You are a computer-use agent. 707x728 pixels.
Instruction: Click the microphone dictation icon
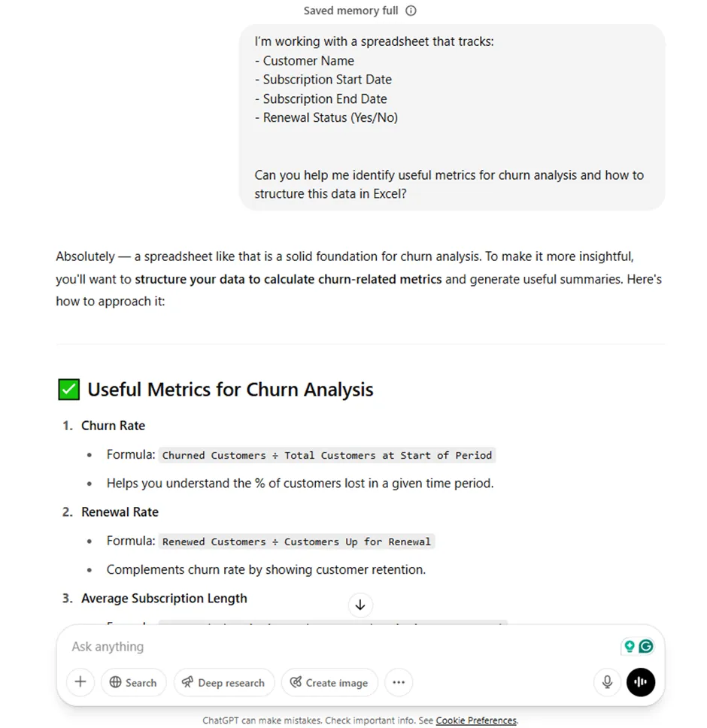point(607,682)
